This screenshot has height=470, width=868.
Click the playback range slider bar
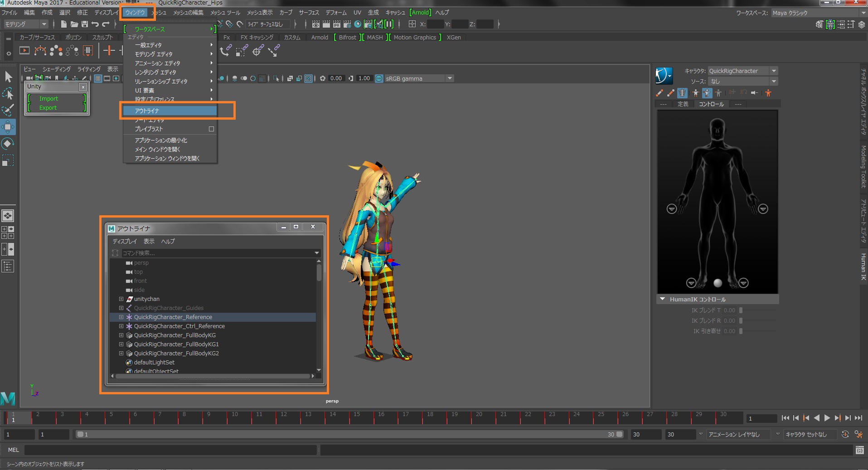349,434
